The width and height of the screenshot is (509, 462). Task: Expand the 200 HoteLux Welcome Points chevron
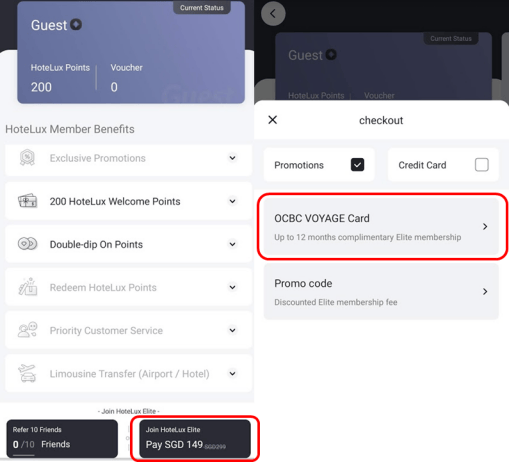coord(232,201)
